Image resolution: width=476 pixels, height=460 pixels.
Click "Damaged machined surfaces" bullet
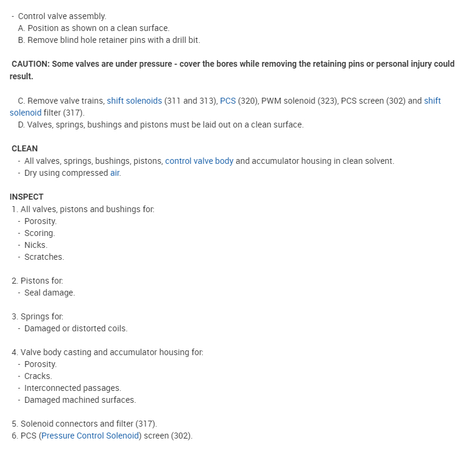pyautogui.click(x=80, y=400)
